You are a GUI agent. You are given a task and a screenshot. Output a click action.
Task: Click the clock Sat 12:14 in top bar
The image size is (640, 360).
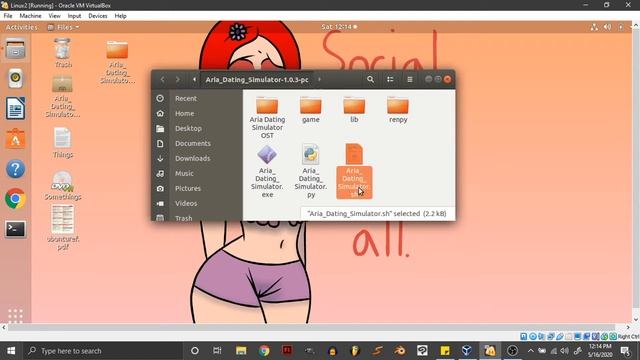click(339, 27)
